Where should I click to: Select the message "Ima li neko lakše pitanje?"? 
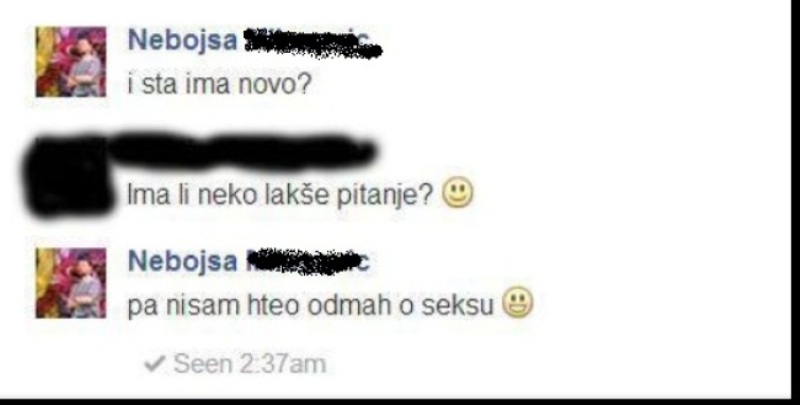[x=280, y=195]
